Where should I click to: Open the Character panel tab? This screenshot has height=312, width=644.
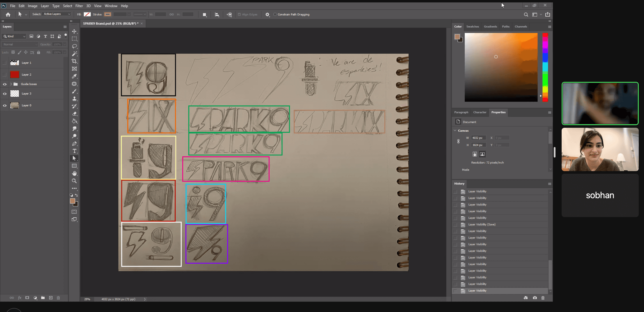point(479,112)
